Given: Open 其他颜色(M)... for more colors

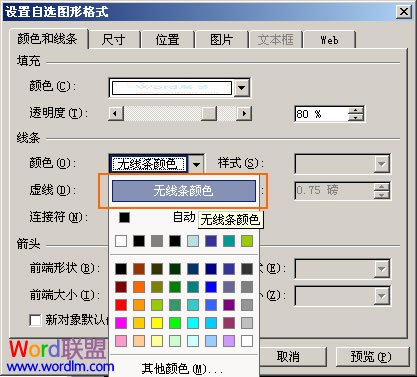Looking at the screenshot, I should click(x=182, y=369).
